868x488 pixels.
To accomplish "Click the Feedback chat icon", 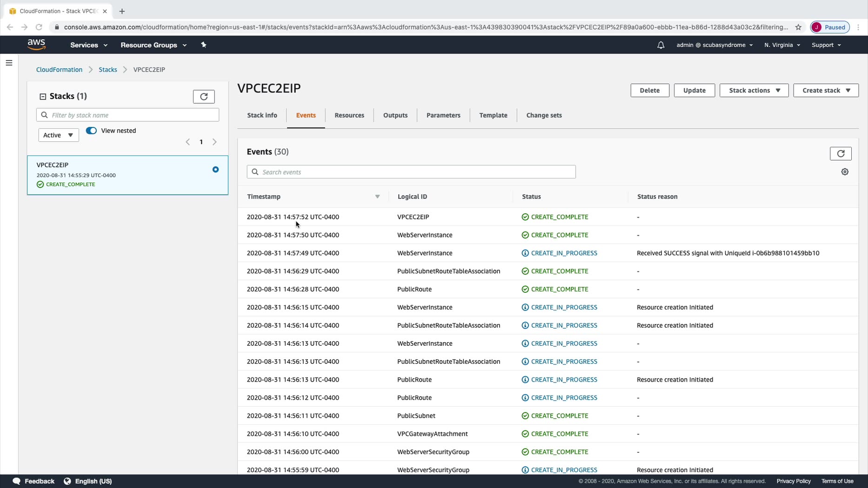I will click(x=17, y=481).
